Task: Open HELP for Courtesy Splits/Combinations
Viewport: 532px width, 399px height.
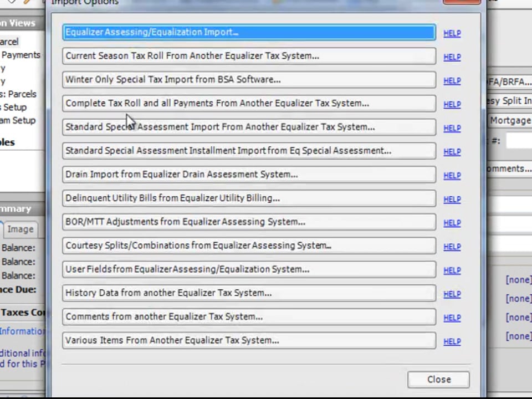Action: point(452,247)
